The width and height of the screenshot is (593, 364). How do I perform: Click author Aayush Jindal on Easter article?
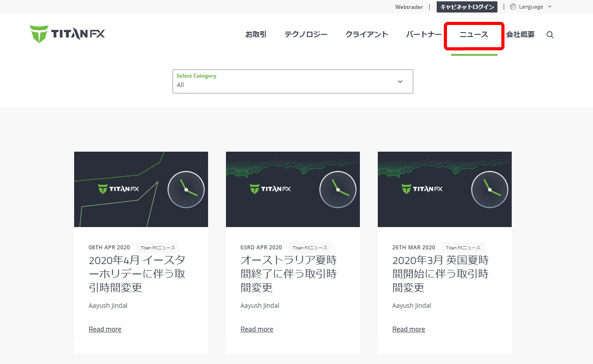click(x=108, y=306)
